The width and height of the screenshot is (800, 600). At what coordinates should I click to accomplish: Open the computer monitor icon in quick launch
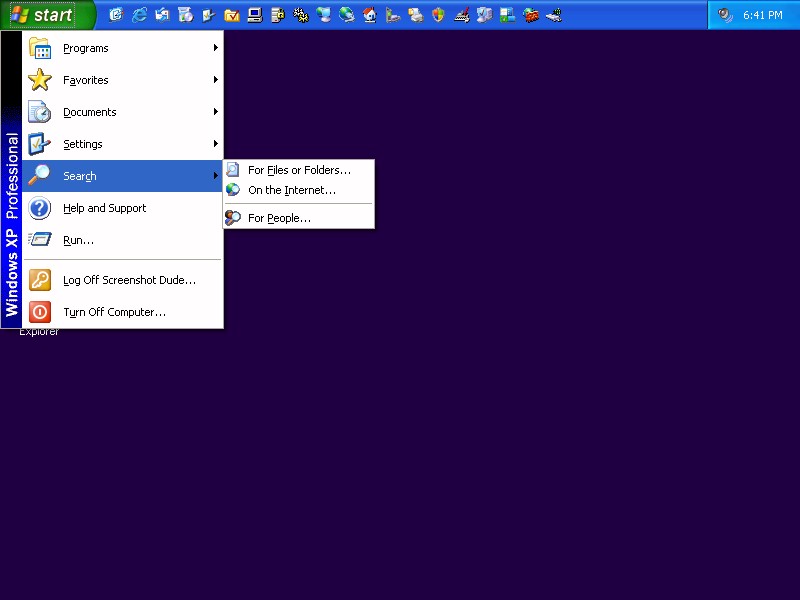(x=255, y=15)
